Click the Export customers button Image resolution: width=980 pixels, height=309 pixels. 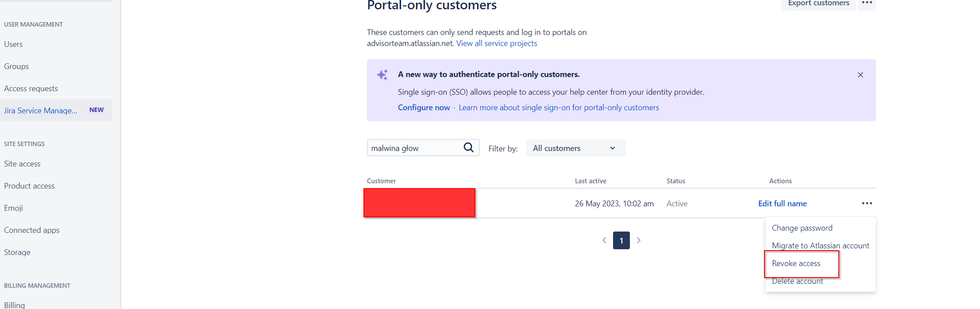(x=818, y=3)
